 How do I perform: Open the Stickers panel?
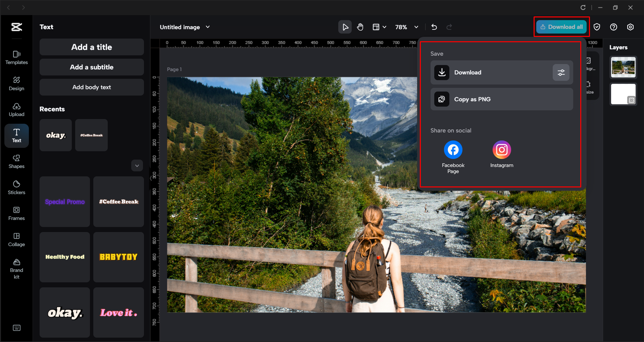point(16,187)
